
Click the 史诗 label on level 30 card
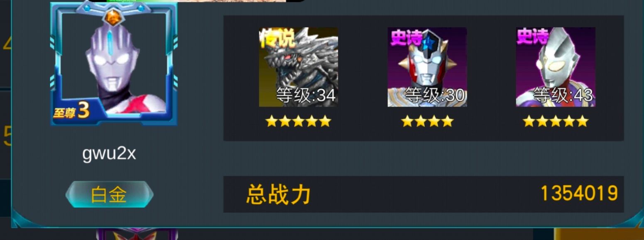[x=406, y=38]
